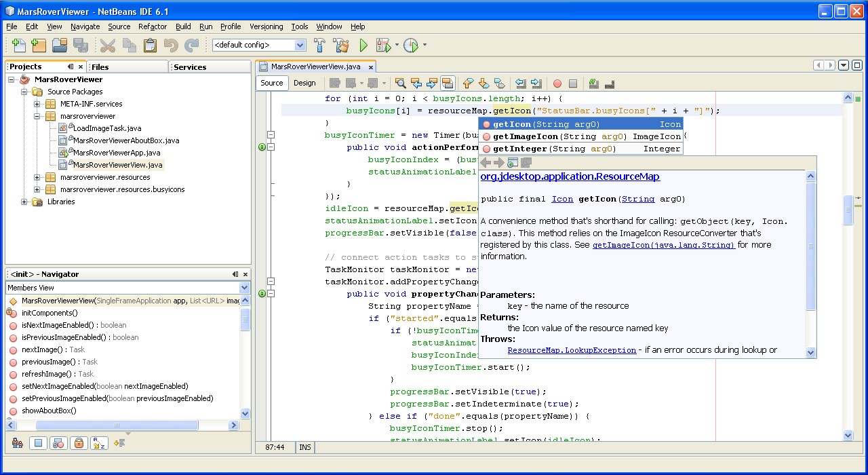
Task: Select LoadImageTask.java in Projects tree
Action: 106,128
